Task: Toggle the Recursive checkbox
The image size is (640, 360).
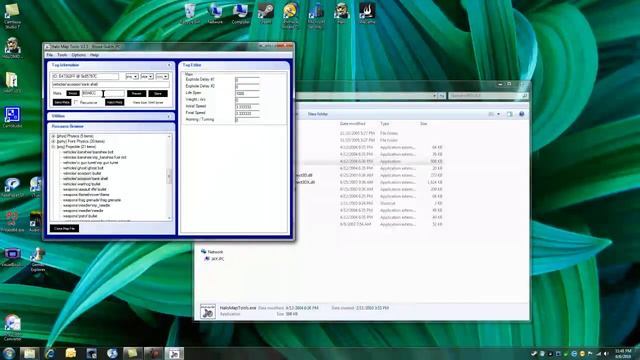Action: coord(76,102)
